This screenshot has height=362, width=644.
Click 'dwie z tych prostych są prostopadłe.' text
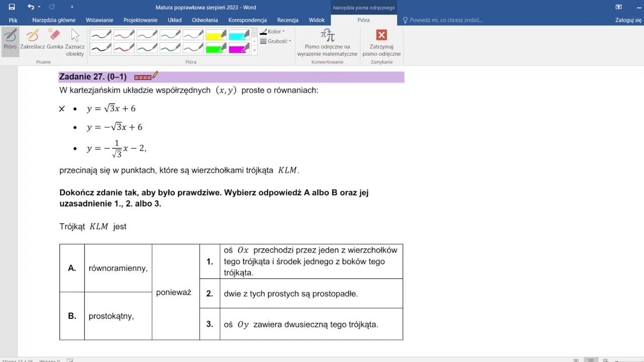coord(291,294)
